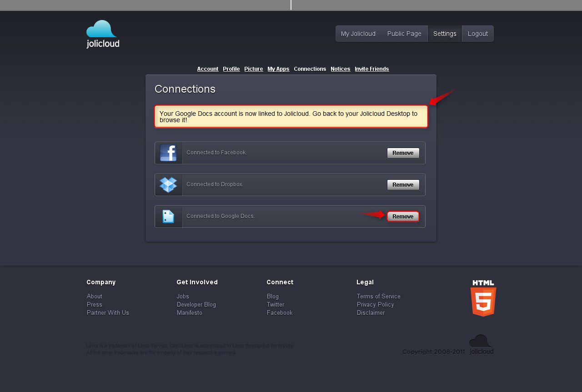Click the Google Docs connection icon
582x392 pixels.
pos(168,217)
